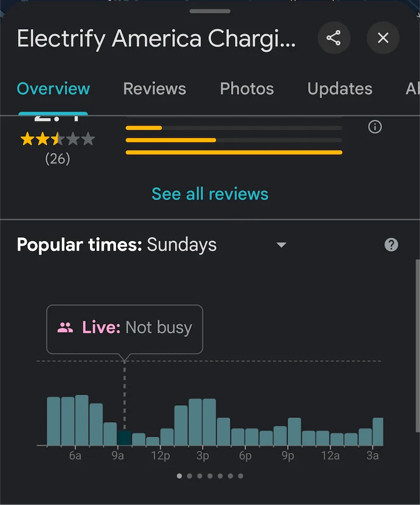Screen dimensions: 420x505
Task: Open the popular times help icon
Action: (x=391, y=245)
